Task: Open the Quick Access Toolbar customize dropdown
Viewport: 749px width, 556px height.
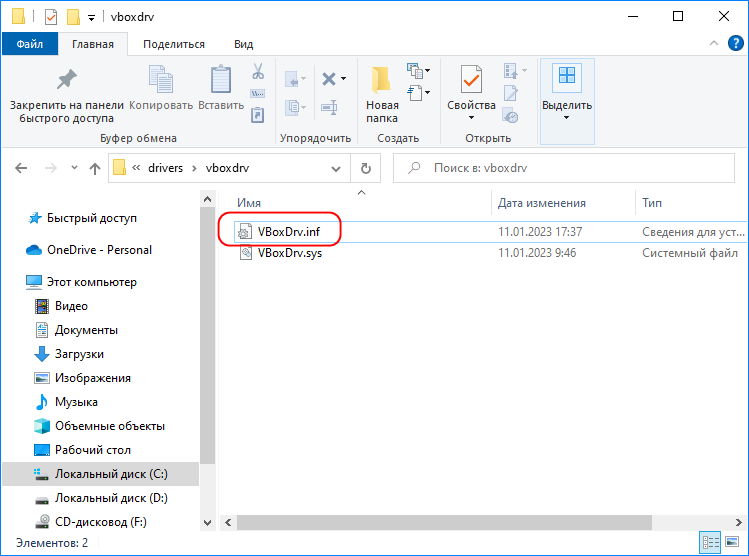Action: click(91, 19)
